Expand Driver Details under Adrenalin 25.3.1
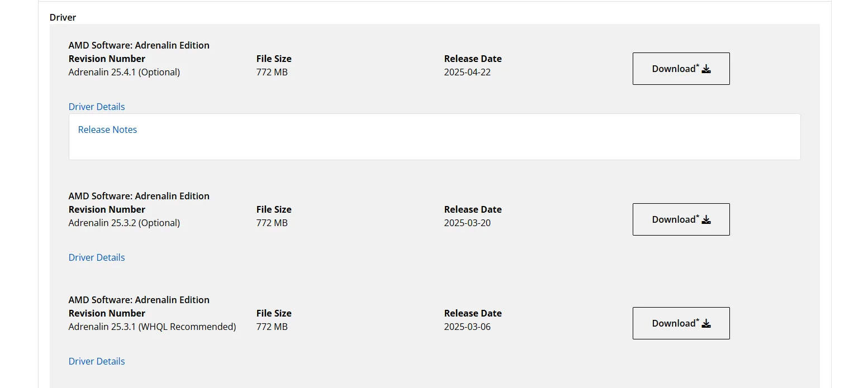868x388 pixels. pyautogui.click(x=97, y=361)
